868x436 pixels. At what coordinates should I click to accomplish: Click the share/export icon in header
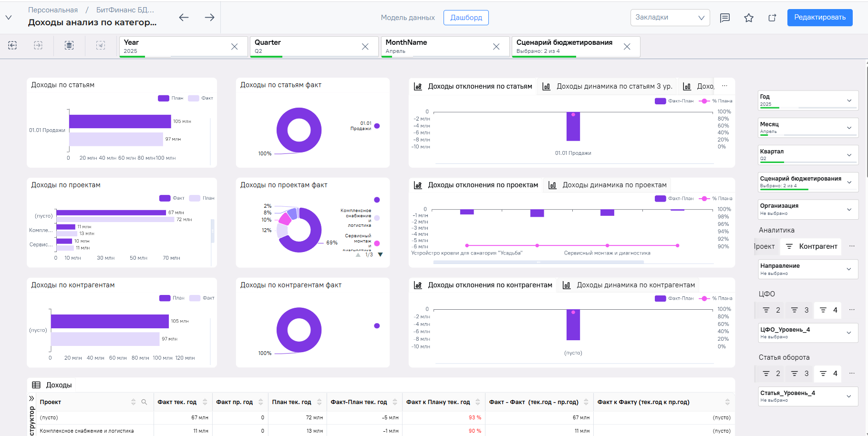click(772, 18)
